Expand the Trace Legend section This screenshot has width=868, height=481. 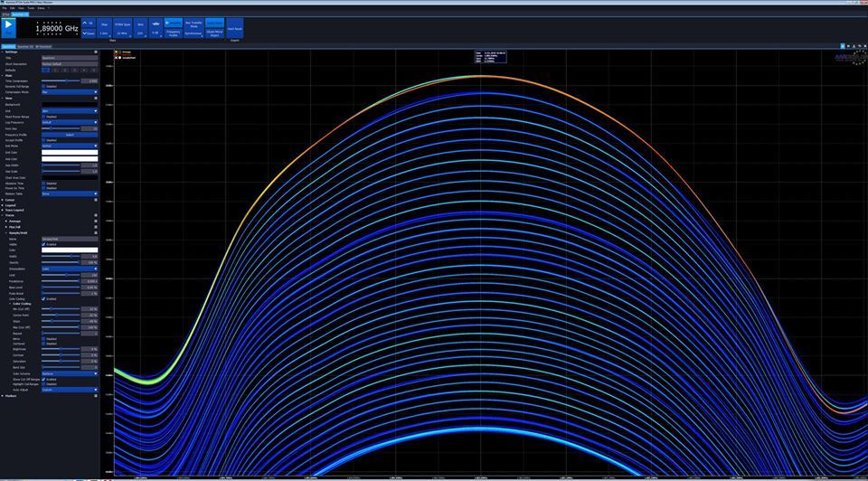coord(2,211)
